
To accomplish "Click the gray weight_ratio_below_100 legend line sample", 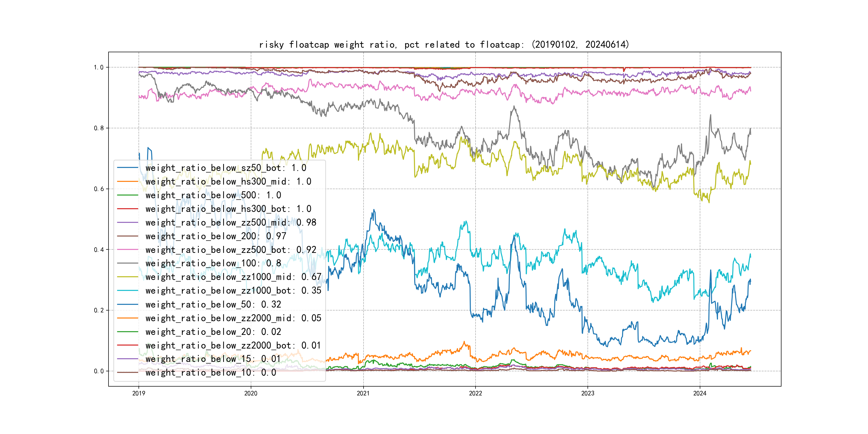I will tap(128, 263).
